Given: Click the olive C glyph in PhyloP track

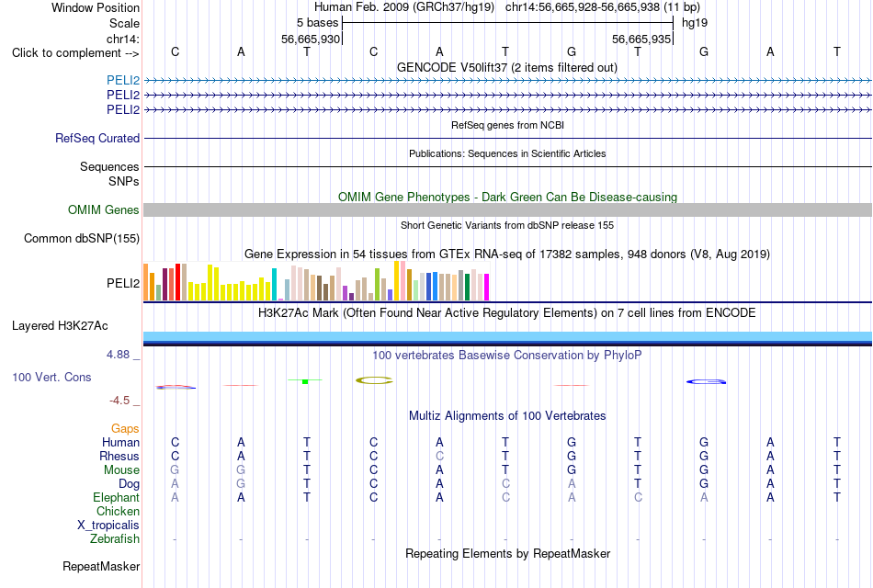Looking at the screenshot, I should point(374,380).
